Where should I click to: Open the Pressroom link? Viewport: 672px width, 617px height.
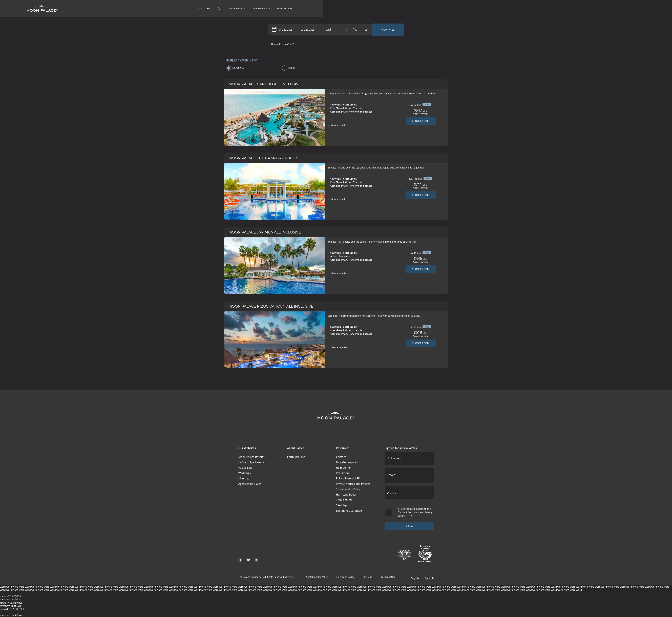(x=343, y=473)
